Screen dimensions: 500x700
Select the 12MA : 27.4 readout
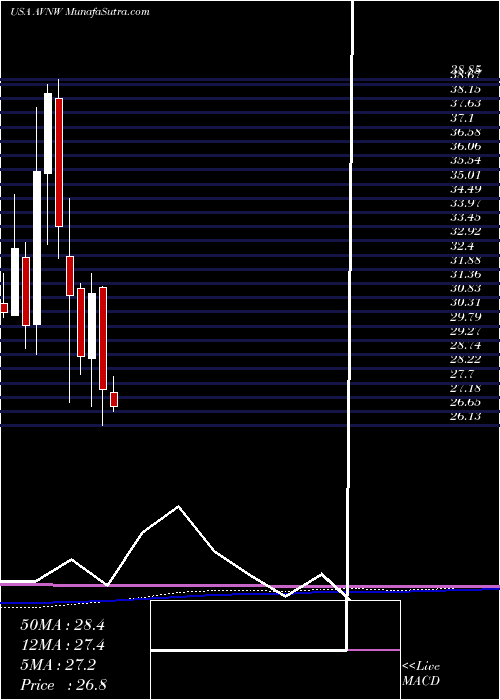[62, 645]
